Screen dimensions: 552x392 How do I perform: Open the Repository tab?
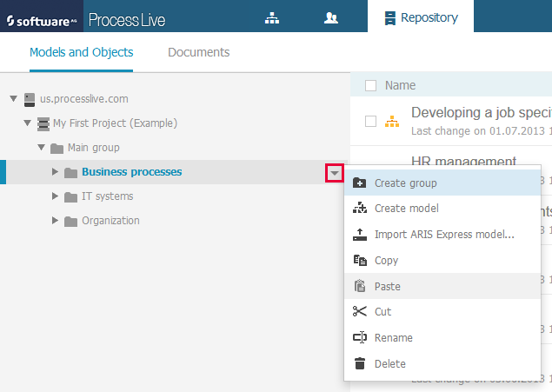tap(421, 17)
